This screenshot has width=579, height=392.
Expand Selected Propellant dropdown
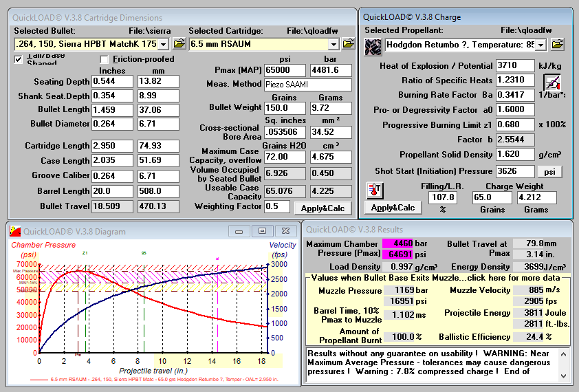pyautogui.click(x=541, y=45)
